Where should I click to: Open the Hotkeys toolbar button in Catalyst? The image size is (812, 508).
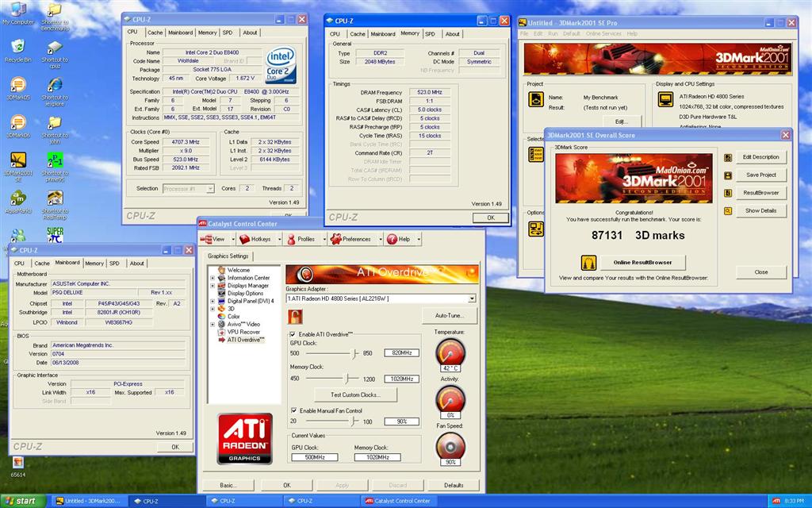256,239
